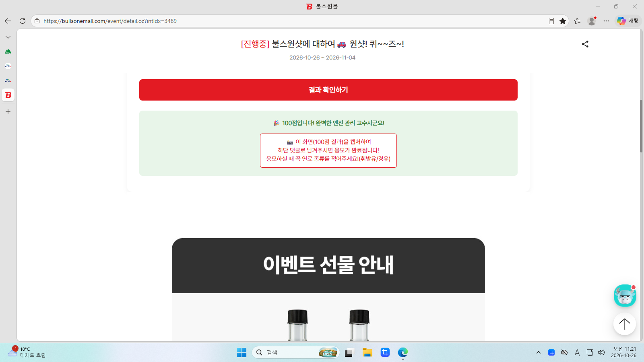Add a new tab with plus
This screenshot has width=644, height=362.
coord(8,111)
